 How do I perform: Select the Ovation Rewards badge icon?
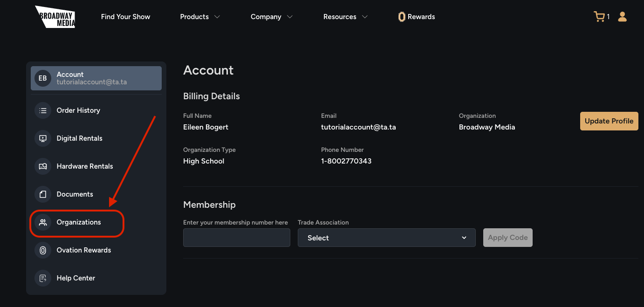click(x=43, y=250)
